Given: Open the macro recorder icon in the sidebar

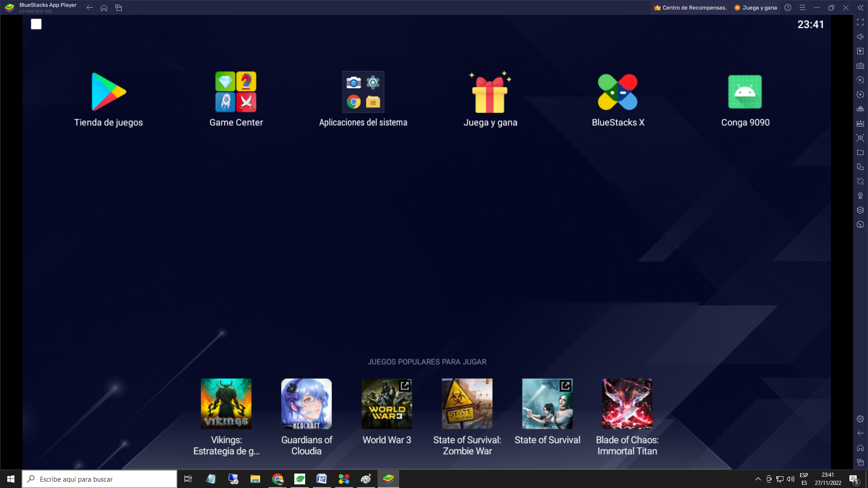Looking at the screenshot, I should [860, 80].
